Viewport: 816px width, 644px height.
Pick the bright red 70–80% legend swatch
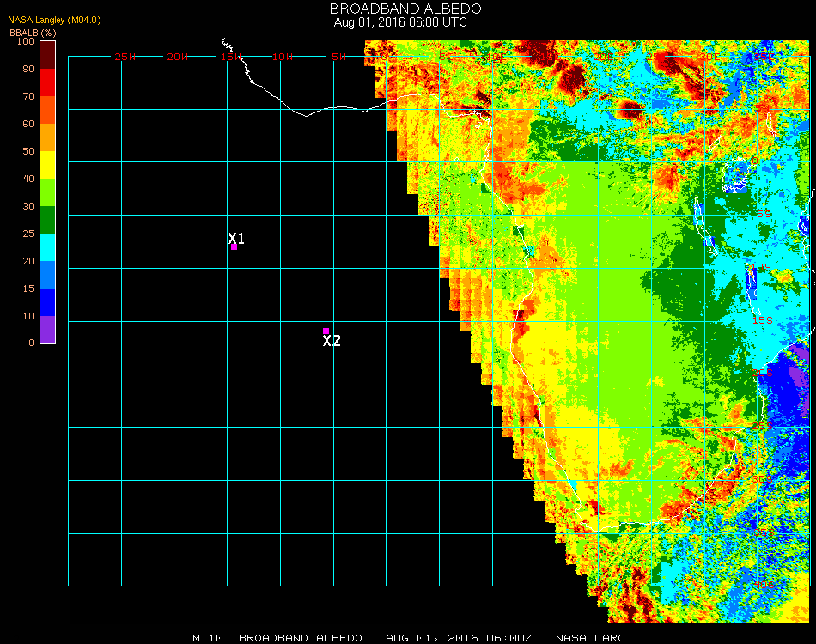[x=48, y=82]
